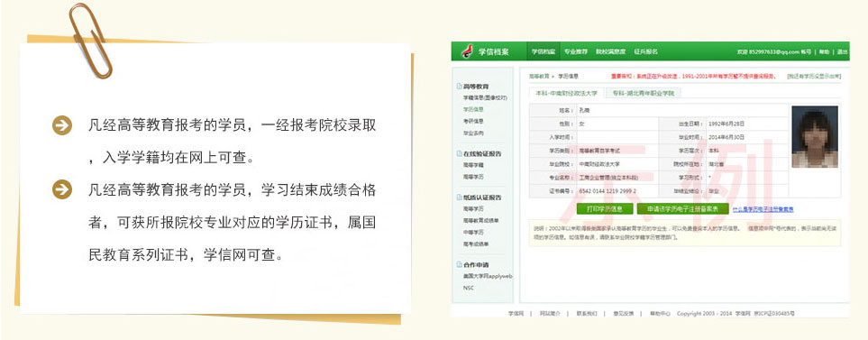Click the paragraph mentioning 学信网可查
The height and width of the screenshot is (340, 868).
(x=233, y=223)
